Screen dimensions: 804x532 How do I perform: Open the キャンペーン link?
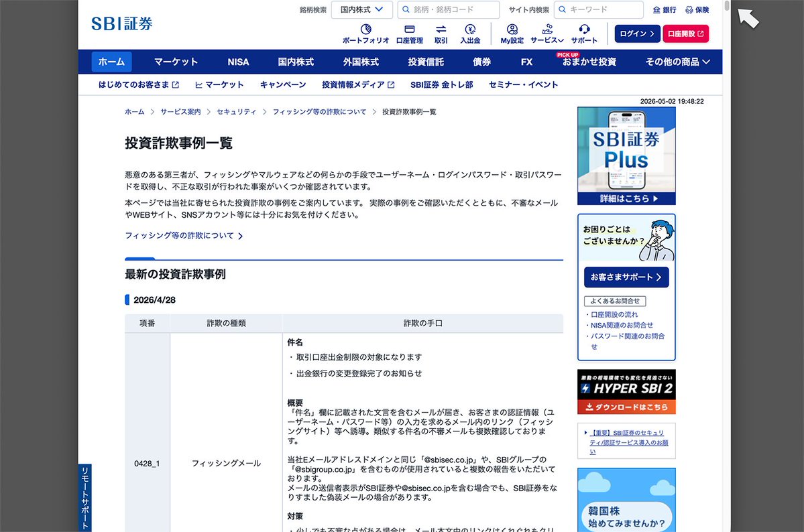pyautogui.click(x=283, y=84)
